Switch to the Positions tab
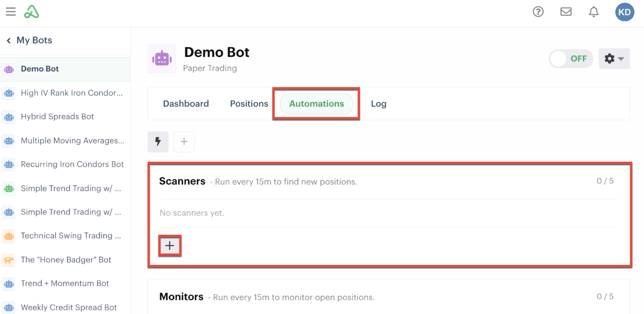 click(249, 104)
